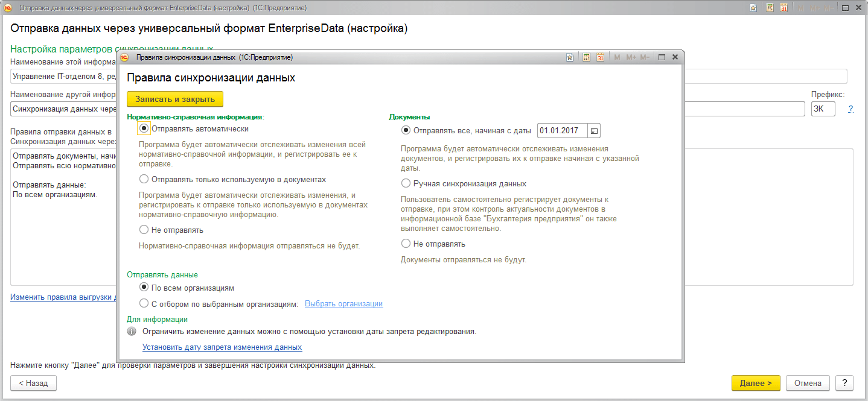The image size is (868, 401).
Task: Maximize the sync rules dialog
Action: tap(662, 57)
